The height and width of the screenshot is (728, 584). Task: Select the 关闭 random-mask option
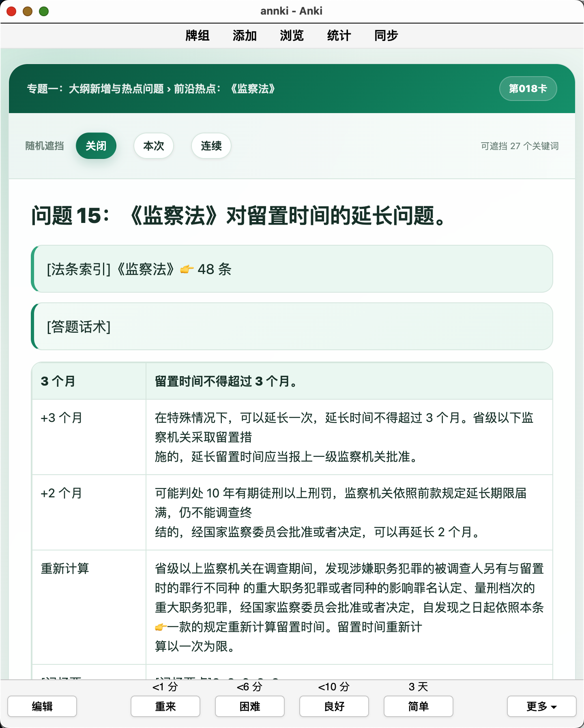point(96,146)
